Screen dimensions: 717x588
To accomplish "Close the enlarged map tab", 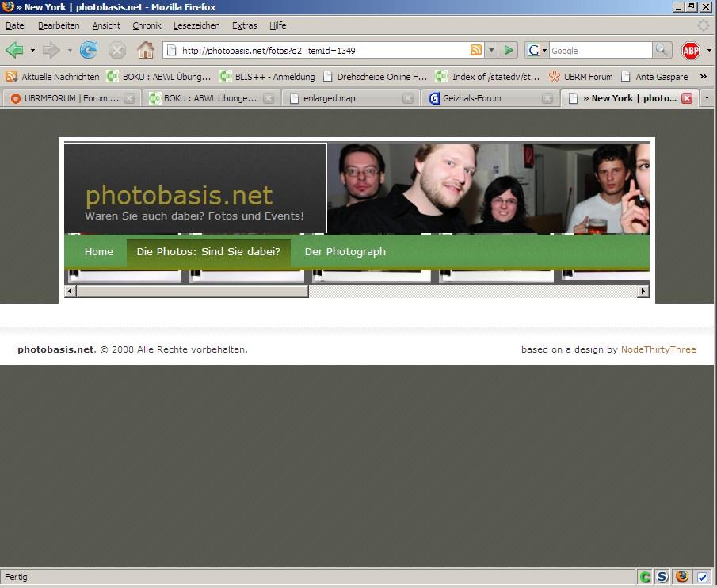I will (x=408, y=98).
